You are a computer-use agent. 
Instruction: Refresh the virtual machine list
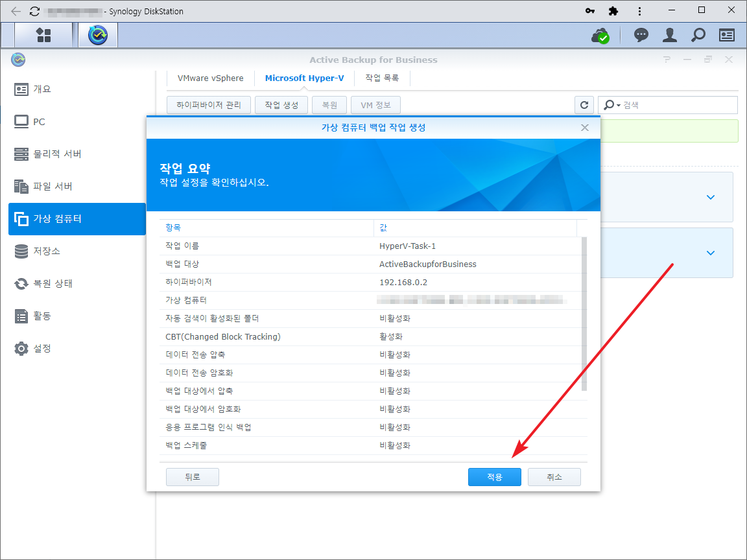point(584,105)
